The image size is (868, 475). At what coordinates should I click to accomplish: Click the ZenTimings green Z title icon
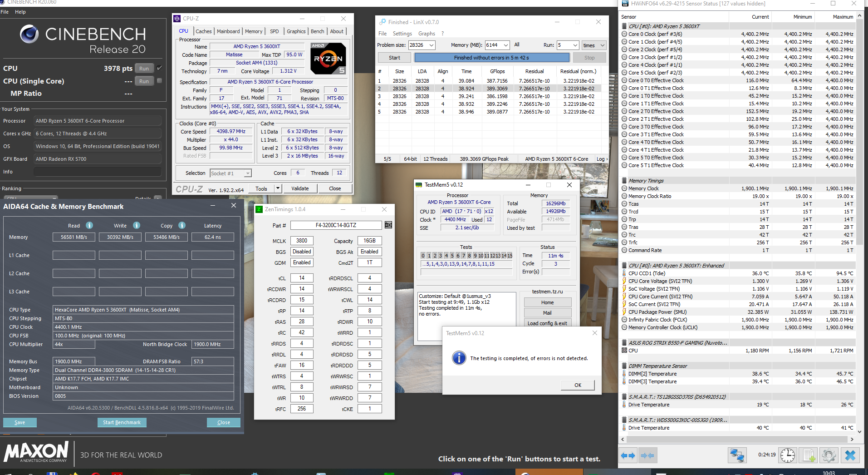259,209
